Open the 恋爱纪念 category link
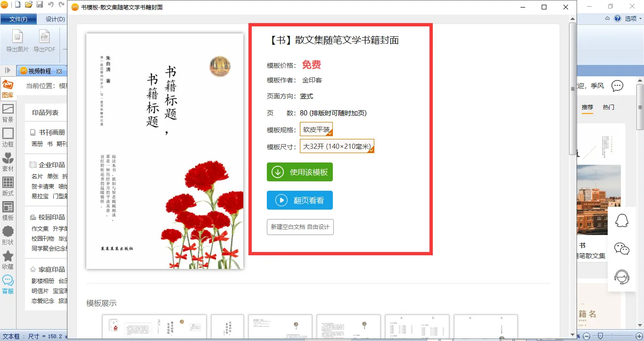Image resolution: width=644 pixels, height=341 pixels. click(x=43, y=300)
